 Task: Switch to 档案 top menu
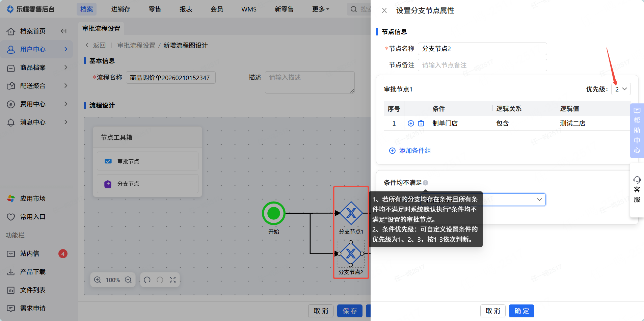pyautogui.click(x=86, y=9)
